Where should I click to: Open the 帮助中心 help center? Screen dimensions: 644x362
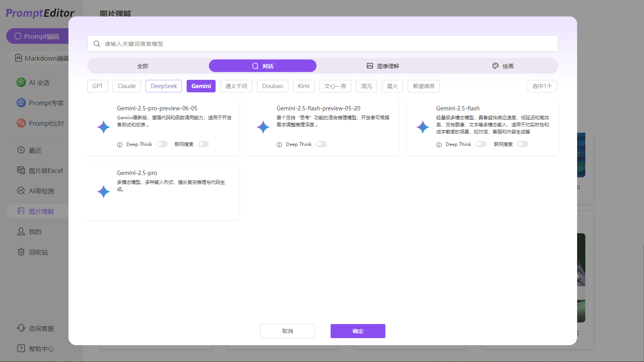tap(41, 348)
